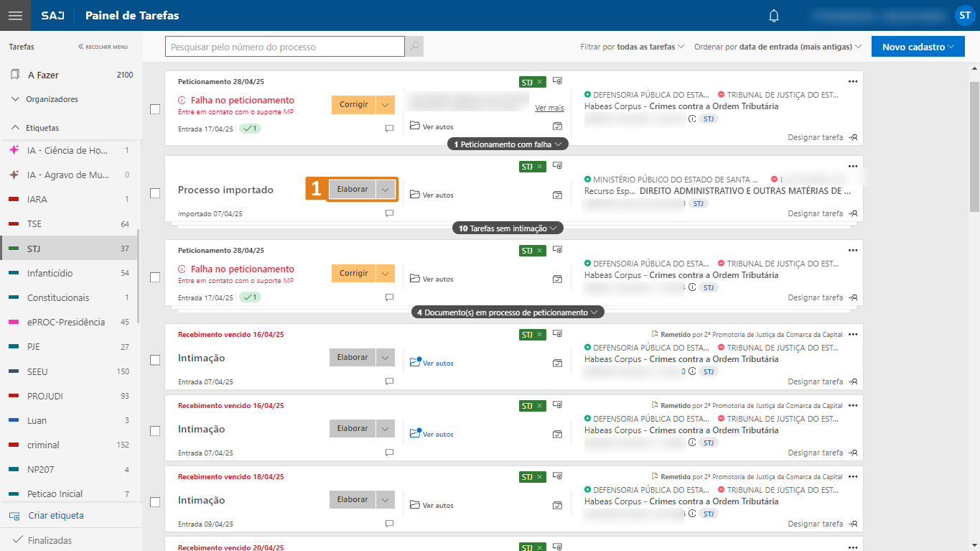Open comments on the Processo importado card
This screenshot has width=980, height=551.
point(389,213)
